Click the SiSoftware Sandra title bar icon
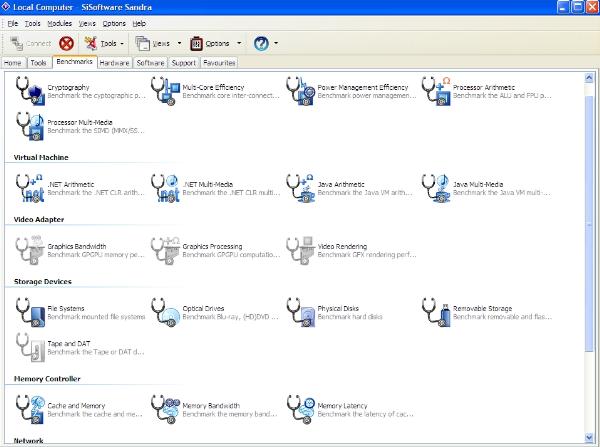 [5, 7]
